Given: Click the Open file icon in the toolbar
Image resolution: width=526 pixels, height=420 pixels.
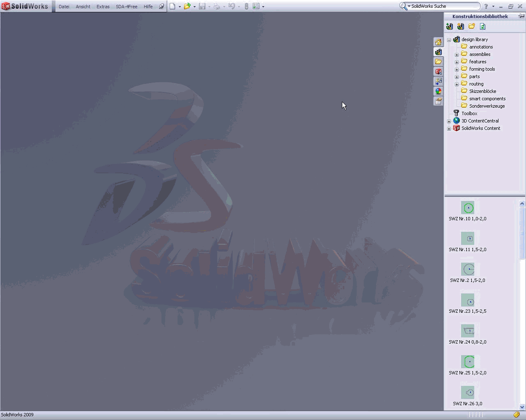Looking at the screenshot, I should pos(187,6).
